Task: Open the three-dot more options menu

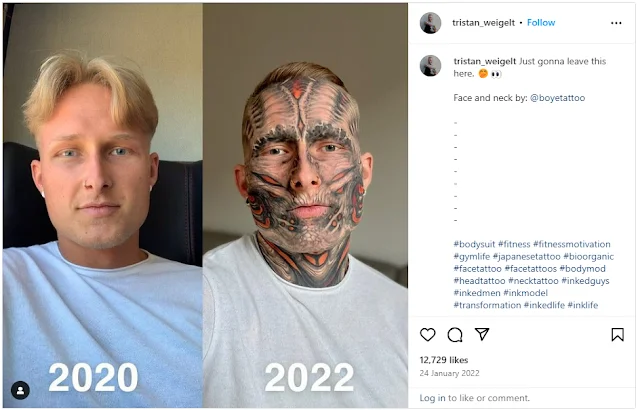Action: pos(616,23)
